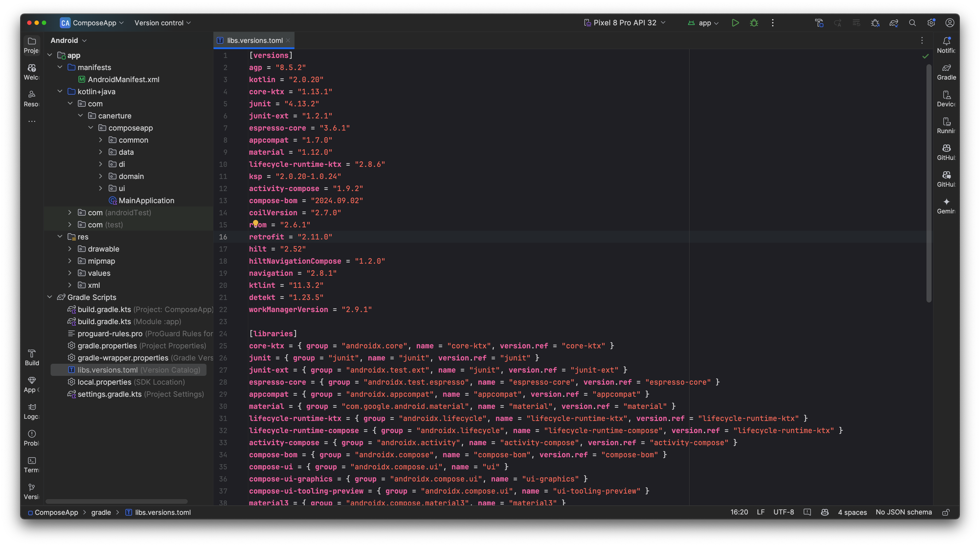Start debugging with the bug icon

coord(754,23)
